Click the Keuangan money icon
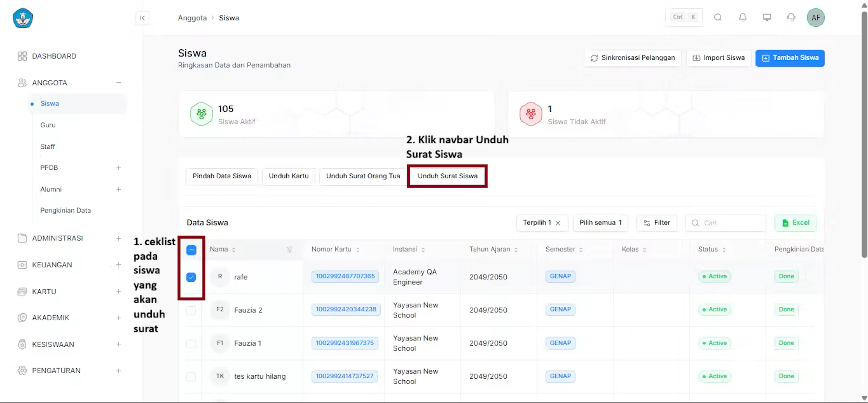 pyautogui.click(x=22, y=265)
